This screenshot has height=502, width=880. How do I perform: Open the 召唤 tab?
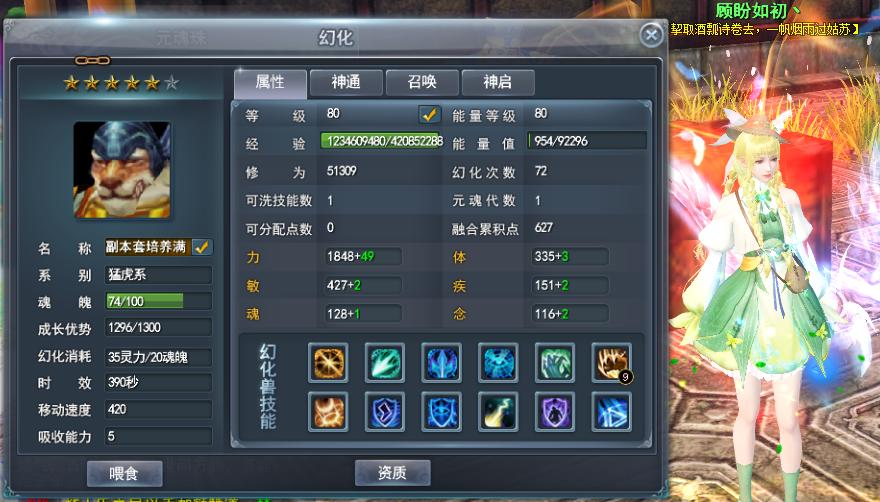coord(422,83)
